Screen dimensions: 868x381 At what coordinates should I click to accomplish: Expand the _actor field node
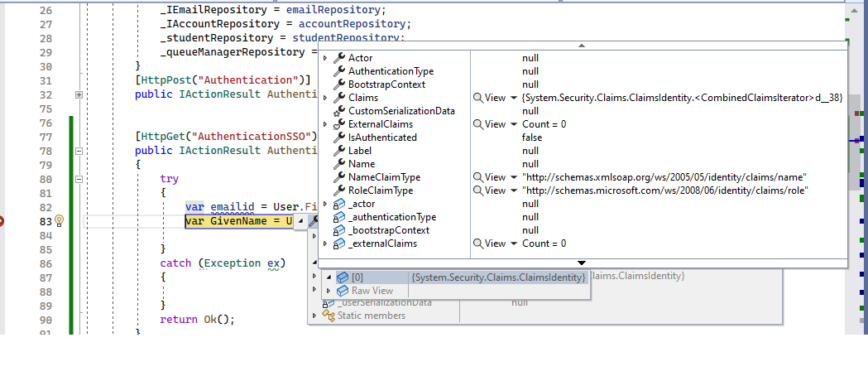[325, 204]
